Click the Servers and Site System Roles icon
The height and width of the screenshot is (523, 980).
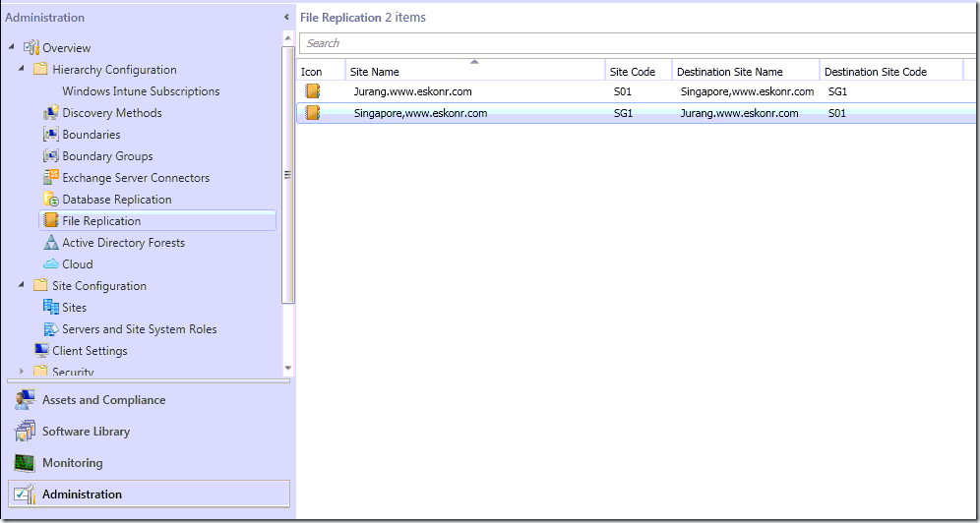51,329
